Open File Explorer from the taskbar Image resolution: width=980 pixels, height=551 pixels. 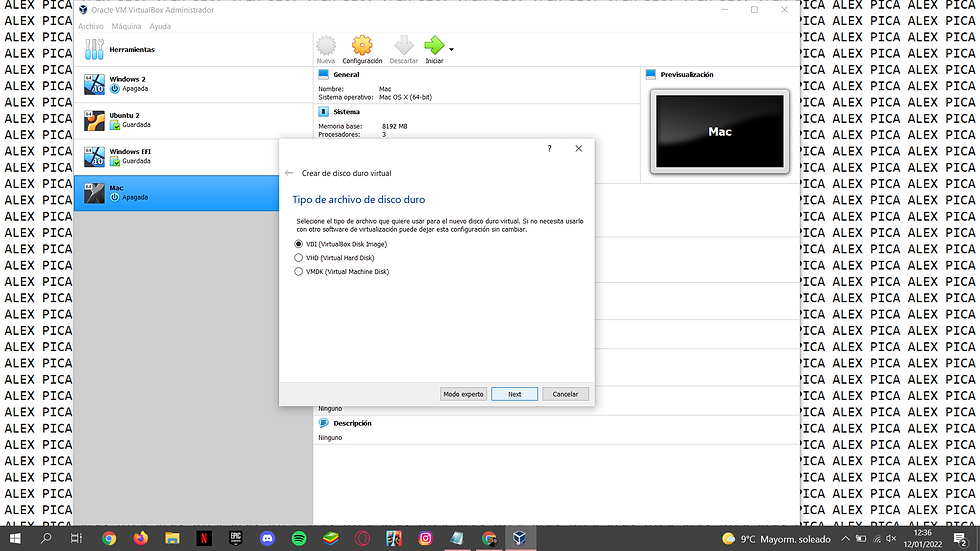[x=172, y=539]
